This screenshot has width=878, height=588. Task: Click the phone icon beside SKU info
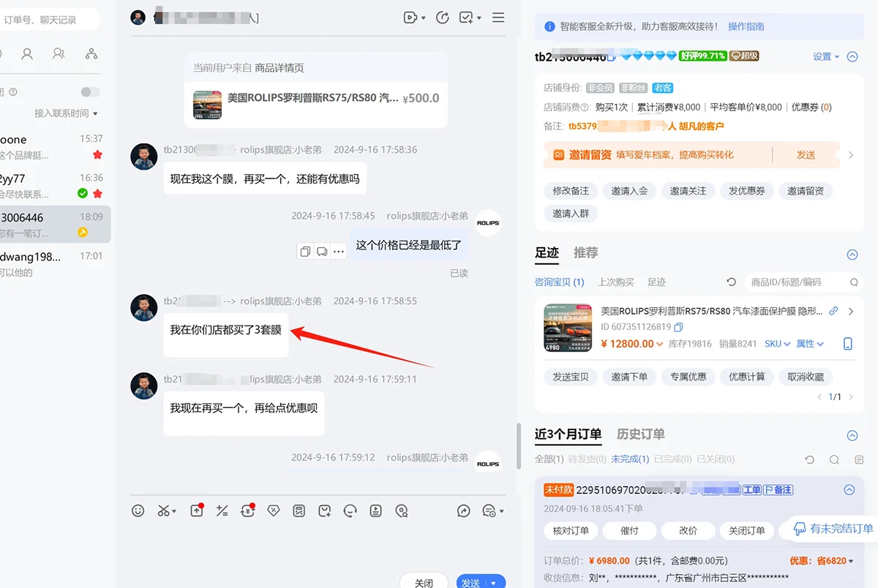click(x=847, y=343)
